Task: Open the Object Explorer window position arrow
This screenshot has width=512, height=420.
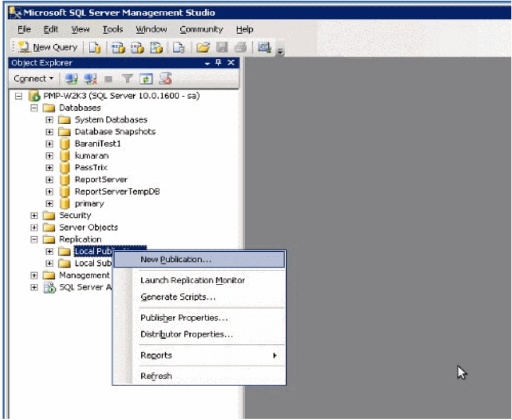Action: [x=207, y=63]
